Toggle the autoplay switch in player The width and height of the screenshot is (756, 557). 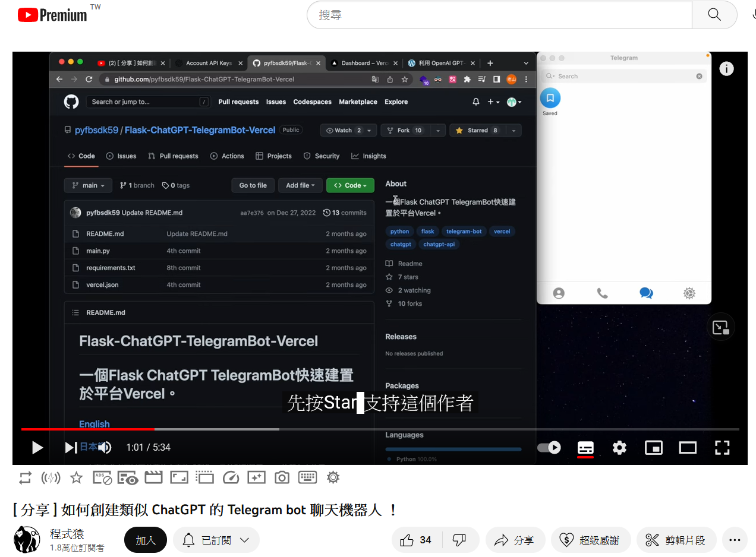(549, 447)
